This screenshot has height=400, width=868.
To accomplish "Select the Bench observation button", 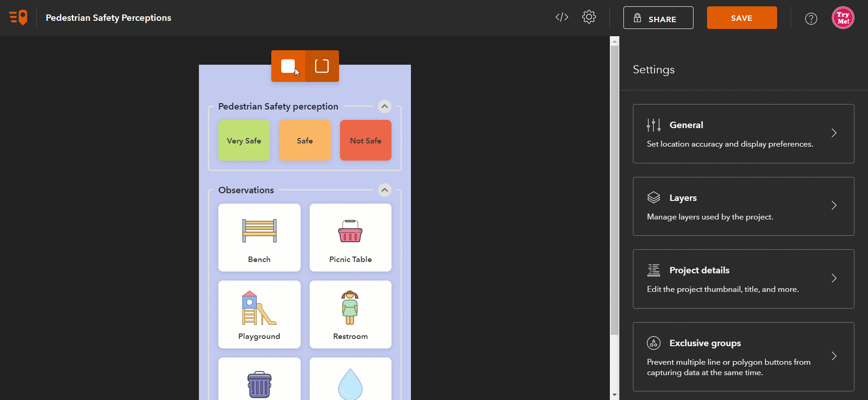I will [x=259, y=238].
